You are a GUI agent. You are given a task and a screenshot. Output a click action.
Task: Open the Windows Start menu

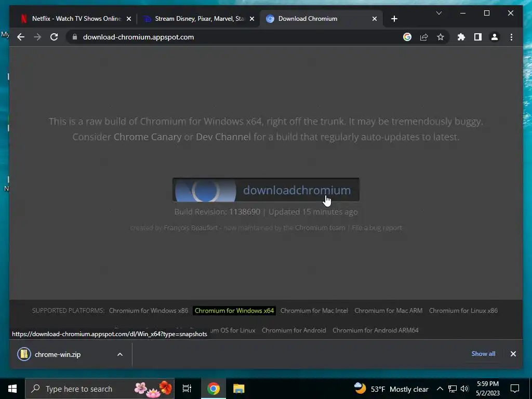(x=12, y=389)
